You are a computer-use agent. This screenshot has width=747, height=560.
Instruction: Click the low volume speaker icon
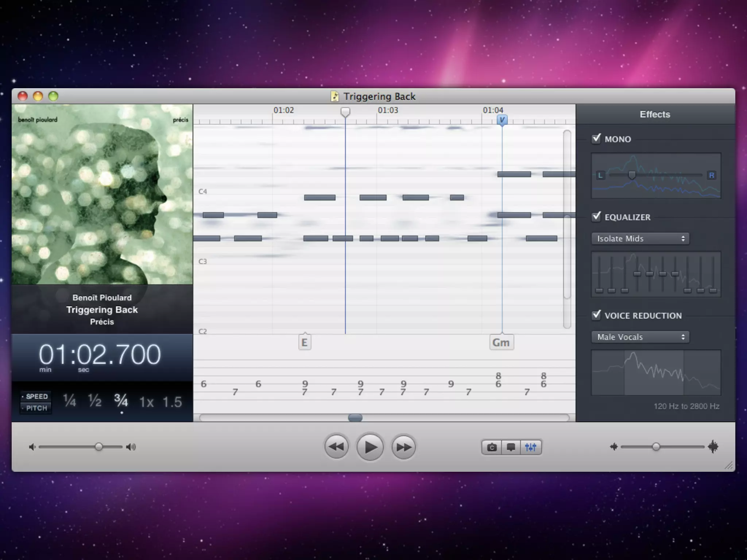pos(32,447)
